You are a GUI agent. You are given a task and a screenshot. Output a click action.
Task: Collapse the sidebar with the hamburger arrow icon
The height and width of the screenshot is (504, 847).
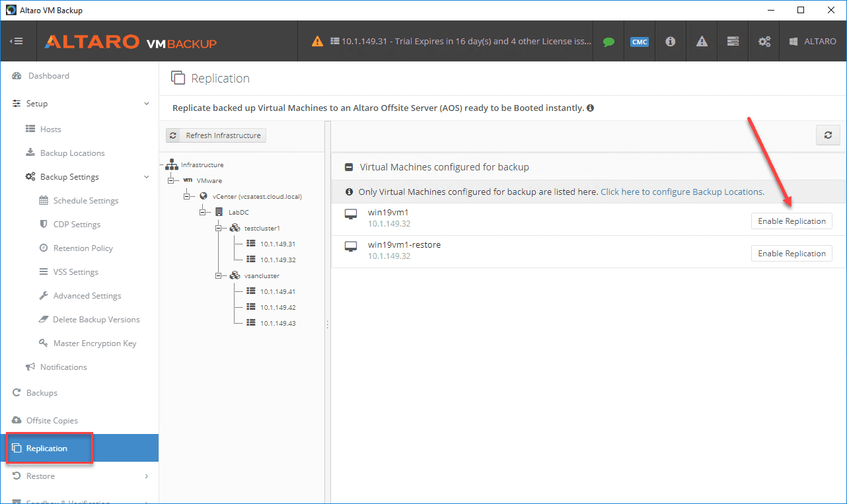[17, 41]
